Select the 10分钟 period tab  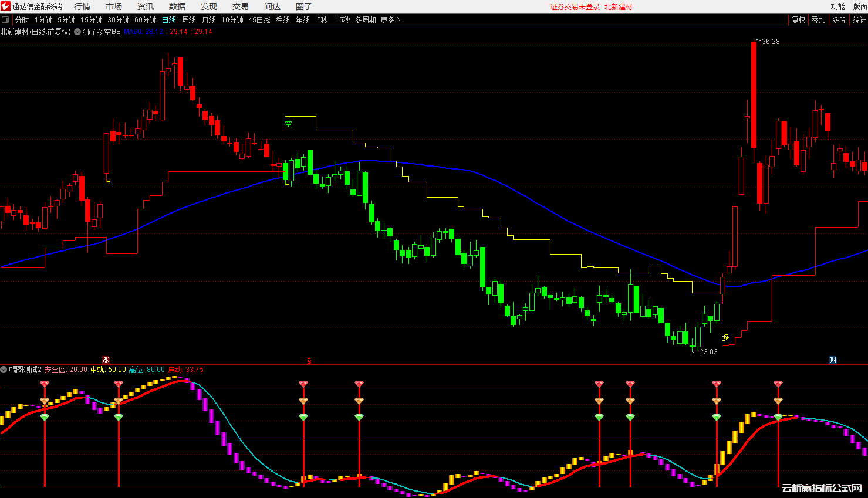pyautogui.click(x=232, y=20)
